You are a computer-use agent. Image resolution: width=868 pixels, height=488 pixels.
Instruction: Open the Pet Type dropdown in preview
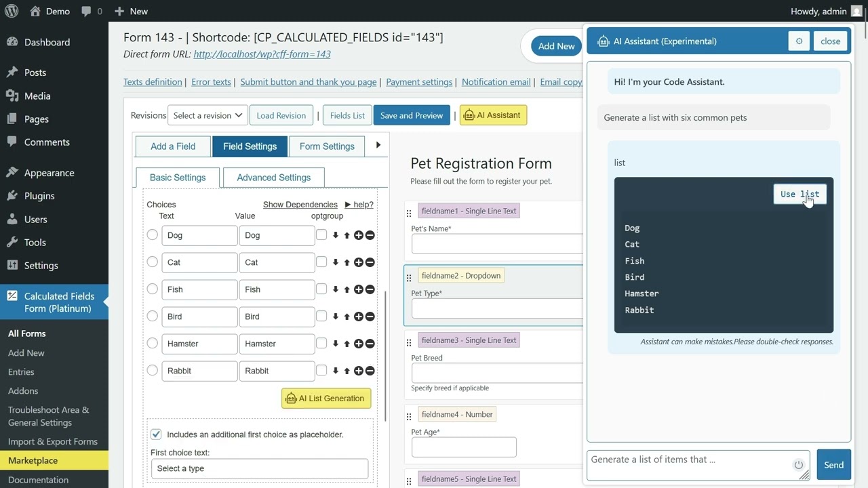[497, 308]
